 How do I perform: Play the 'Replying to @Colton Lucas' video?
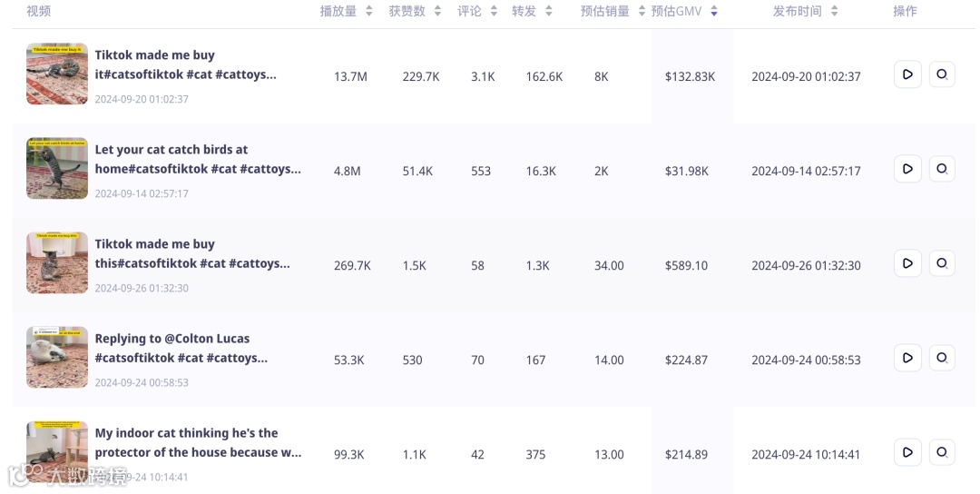click(x=907, y=358)
